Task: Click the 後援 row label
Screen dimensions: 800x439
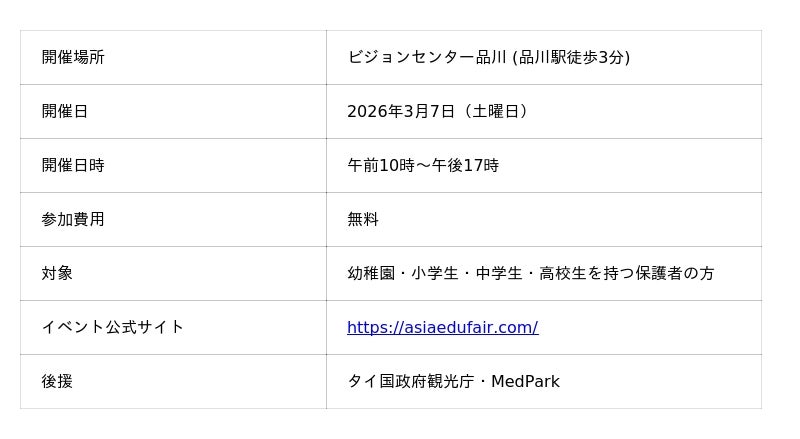Action: pyautogui.click(x=57, y=381)
